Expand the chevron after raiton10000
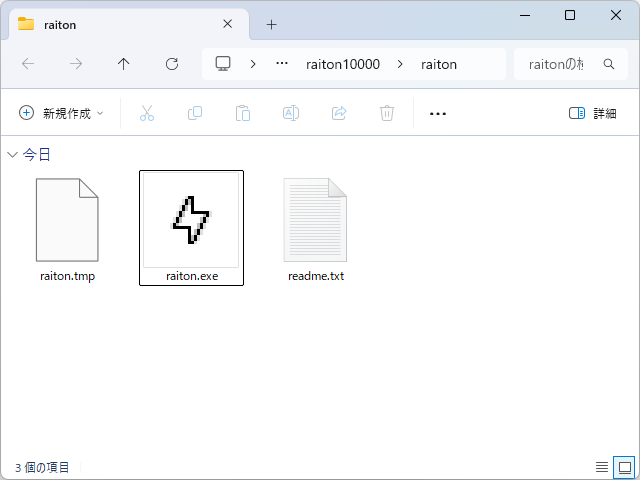 click(400, 64)
